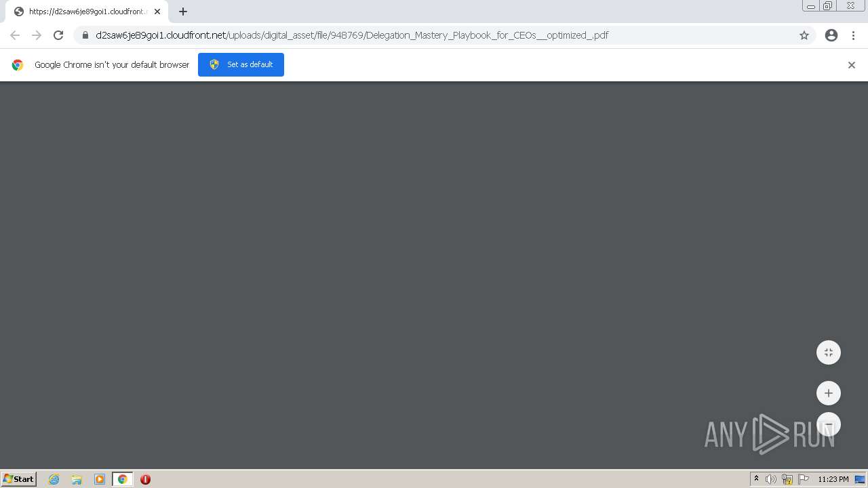This screenshot has height=488, width=868.
Task: Bookmark this page with the star
Action: click(804, 35)
